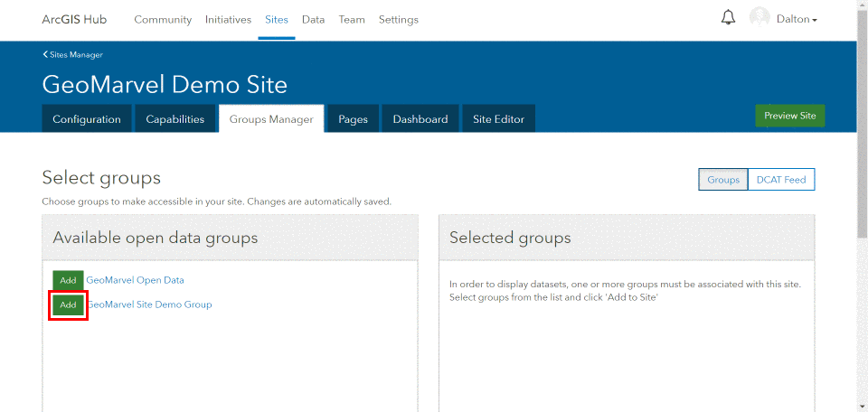Open the Sites menu item

point(277,19)
